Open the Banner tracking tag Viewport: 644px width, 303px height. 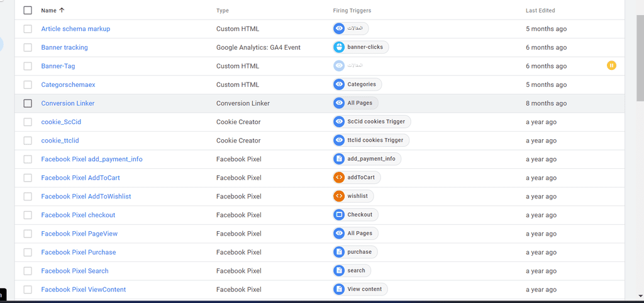click(65, 47)
